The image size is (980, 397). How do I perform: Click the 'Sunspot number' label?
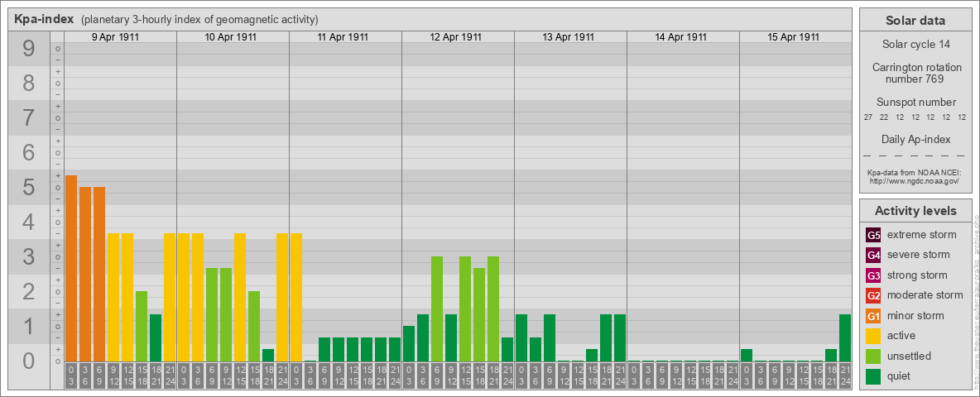coord(915,103)
